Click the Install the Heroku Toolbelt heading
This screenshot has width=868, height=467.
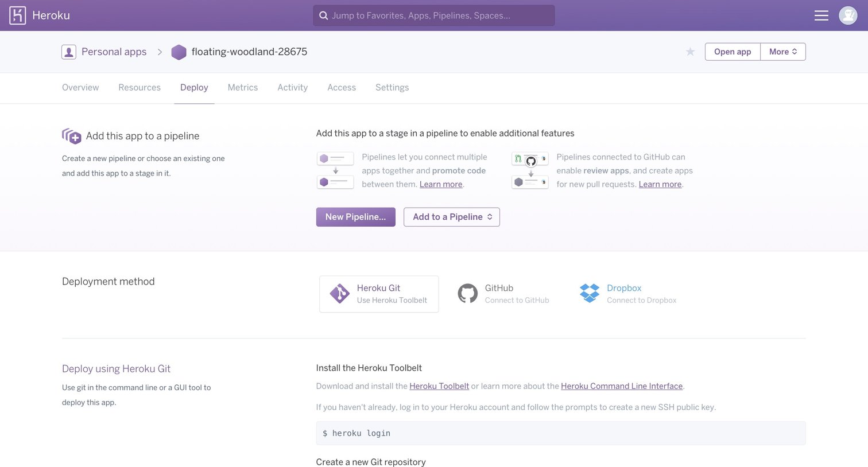369,368
